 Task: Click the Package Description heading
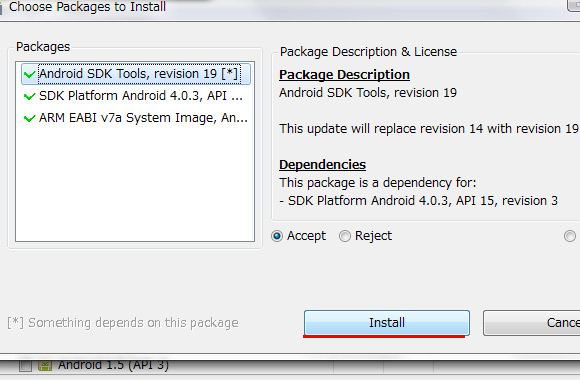pyautogui.click(x=344, y=75)
